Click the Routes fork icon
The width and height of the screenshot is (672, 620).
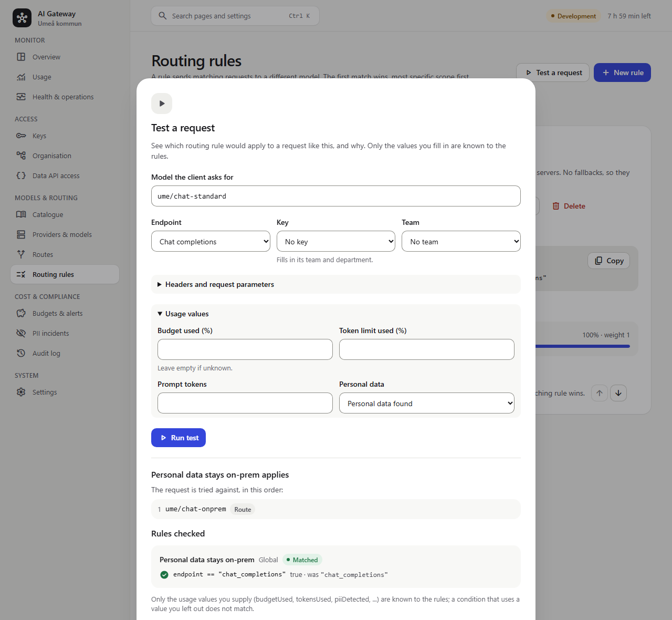tap(21, 254)
